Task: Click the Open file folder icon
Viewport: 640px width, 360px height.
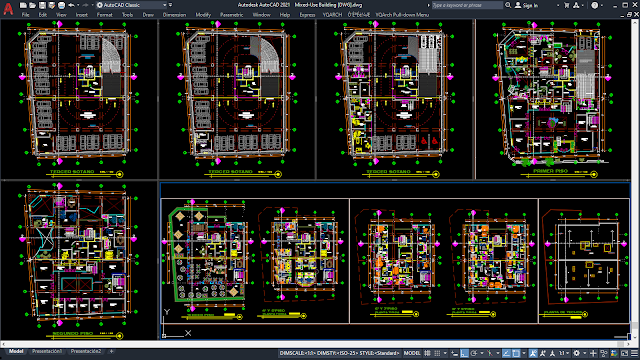Action: point(33,5)
